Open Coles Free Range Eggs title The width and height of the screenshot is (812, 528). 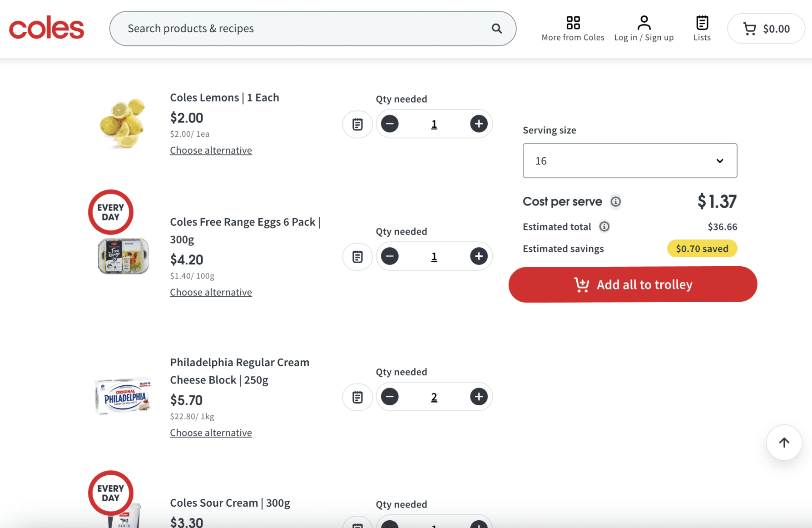click(x=245, y=230)
